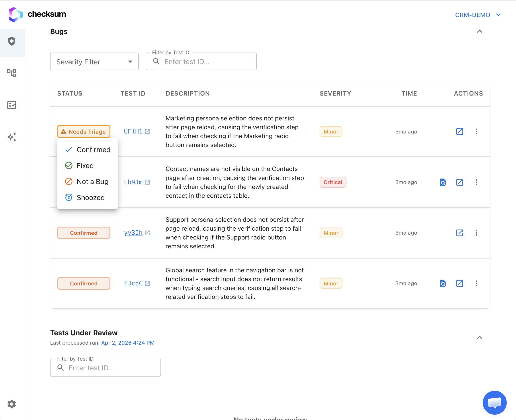The height and width of the screenshot is (420, 516).
Task: Open the settings gear in the sidebar
Action: tap(12, 404)
